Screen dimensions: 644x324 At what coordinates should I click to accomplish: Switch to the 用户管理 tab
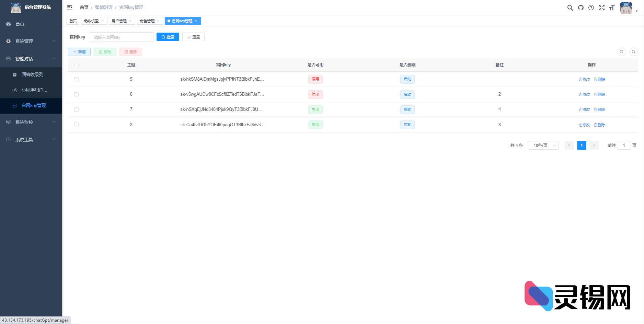pyautogui.click(x=119, y=21)
